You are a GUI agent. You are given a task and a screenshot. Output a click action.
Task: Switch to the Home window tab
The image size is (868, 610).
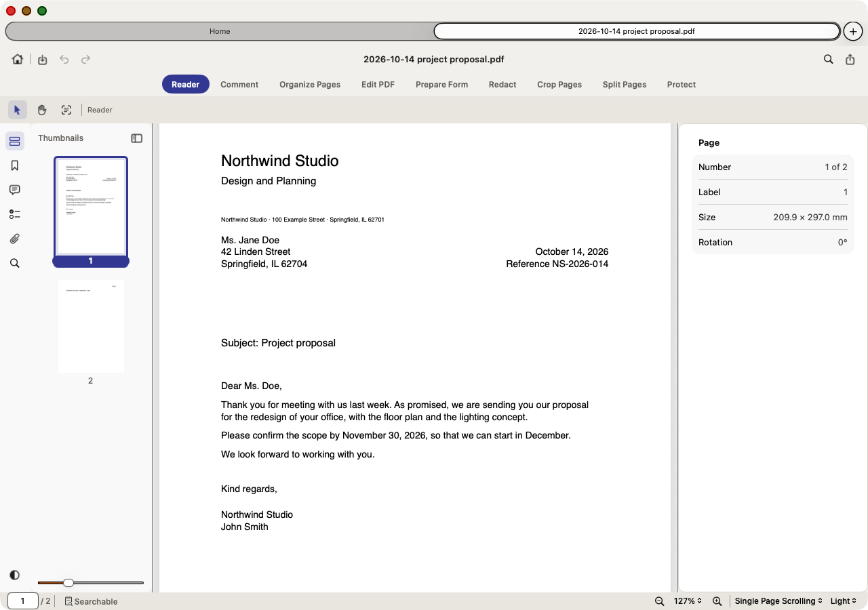click(x=220, y=31)
